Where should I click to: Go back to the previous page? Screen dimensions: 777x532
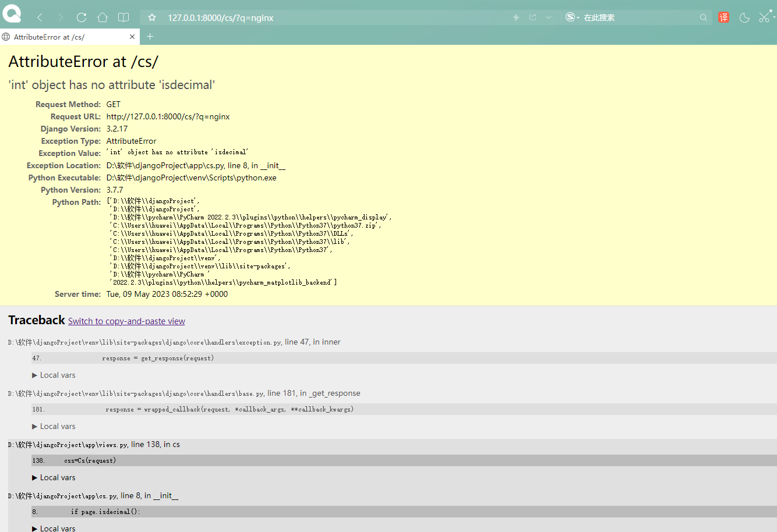40,17
